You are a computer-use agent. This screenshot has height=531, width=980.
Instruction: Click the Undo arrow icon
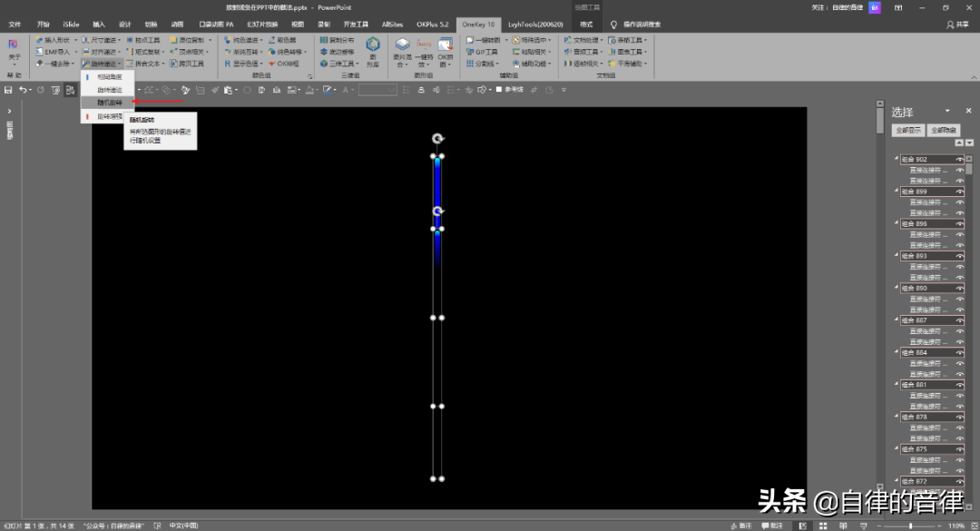click(x=23, y=90)
